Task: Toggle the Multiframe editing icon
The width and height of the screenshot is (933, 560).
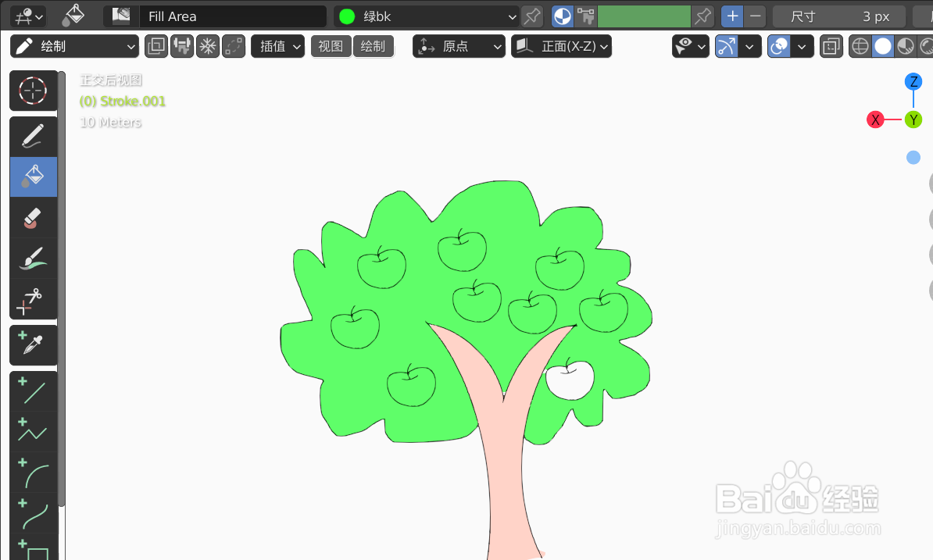Action: coord(234,46)
